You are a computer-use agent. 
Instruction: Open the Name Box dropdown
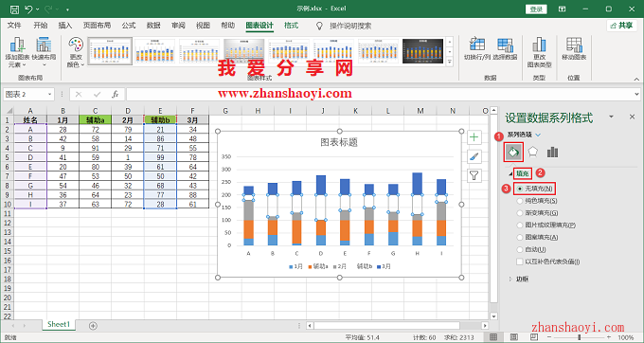[x=49, y=95]
